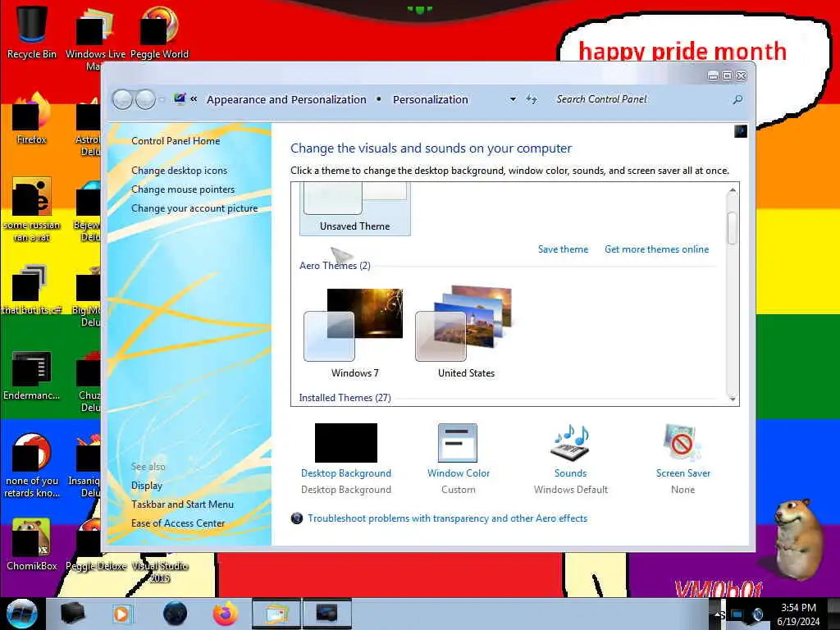Screen dimensions: 840x630
Task: Select the Windows Live Mail desktop icon
Action: pos(95,38)
